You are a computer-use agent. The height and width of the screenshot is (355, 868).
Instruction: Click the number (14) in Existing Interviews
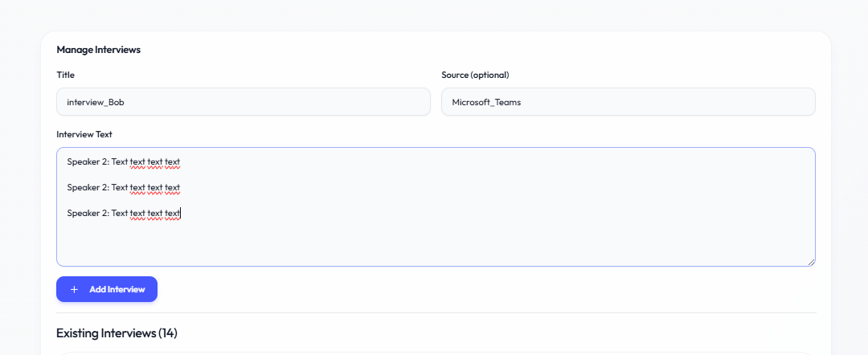pos(167,333)
